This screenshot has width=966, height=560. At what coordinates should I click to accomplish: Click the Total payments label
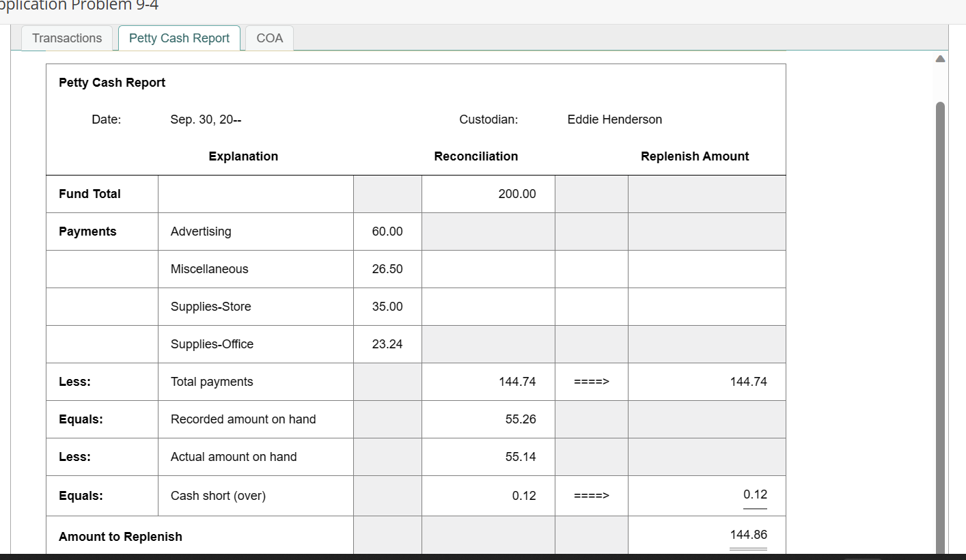(212, 382)
